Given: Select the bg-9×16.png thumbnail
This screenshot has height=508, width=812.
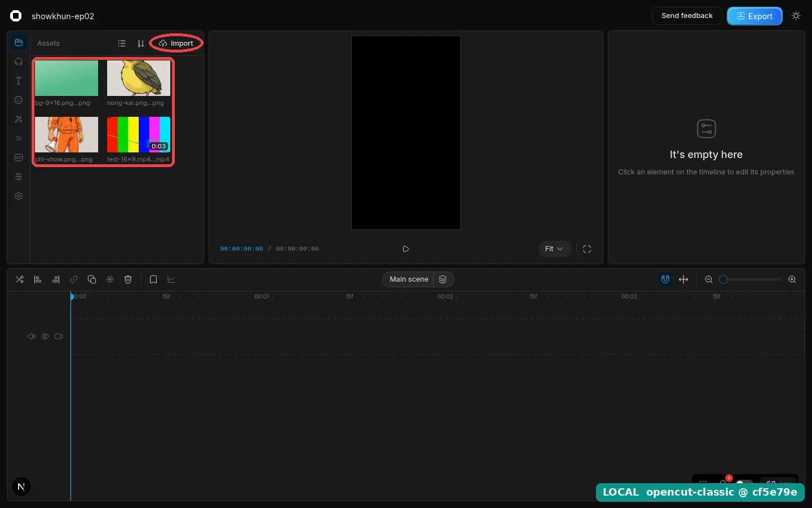Looking at the screenshot, I should coord(67,78).
